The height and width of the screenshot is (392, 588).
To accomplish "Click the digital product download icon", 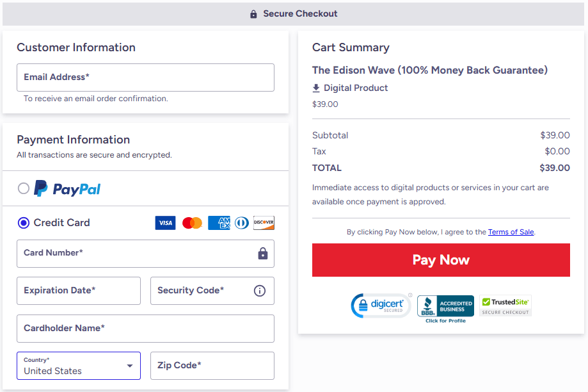I will (316, 88).
